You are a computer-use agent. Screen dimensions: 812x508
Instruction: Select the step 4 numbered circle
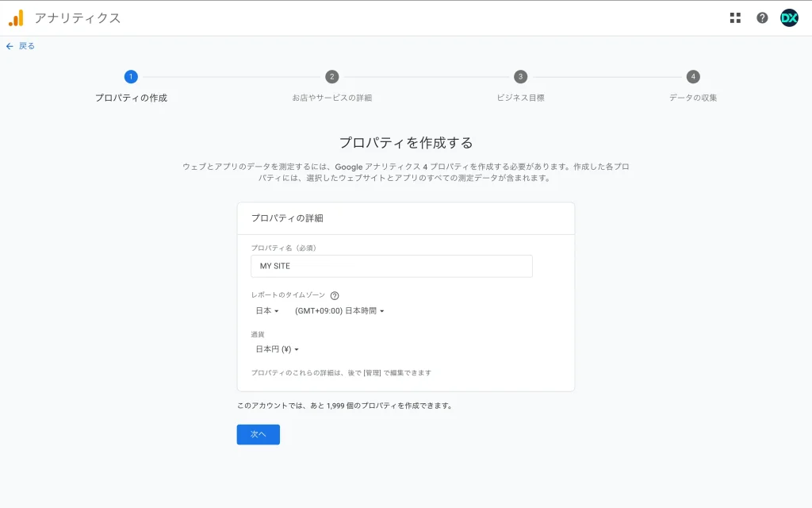click(693, 76)
